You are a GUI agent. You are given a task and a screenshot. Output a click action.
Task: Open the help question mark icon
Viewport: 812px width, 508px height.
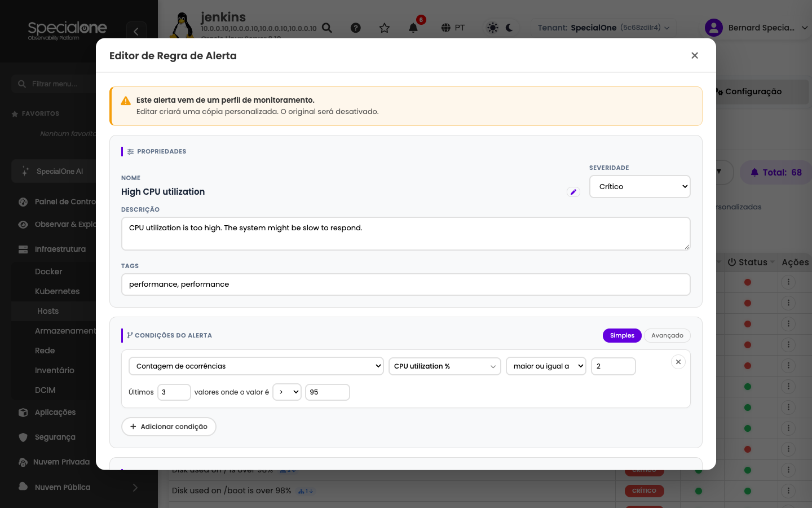356,28
